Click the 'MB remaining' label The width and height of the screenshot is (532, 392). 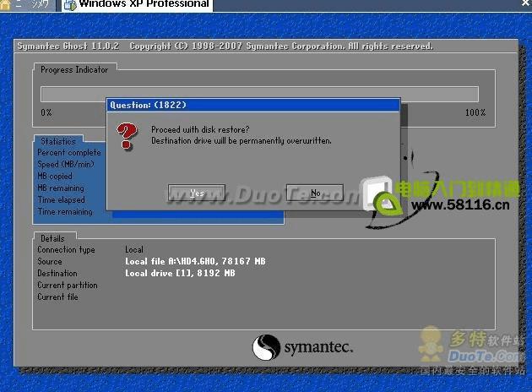click(61, 188)
